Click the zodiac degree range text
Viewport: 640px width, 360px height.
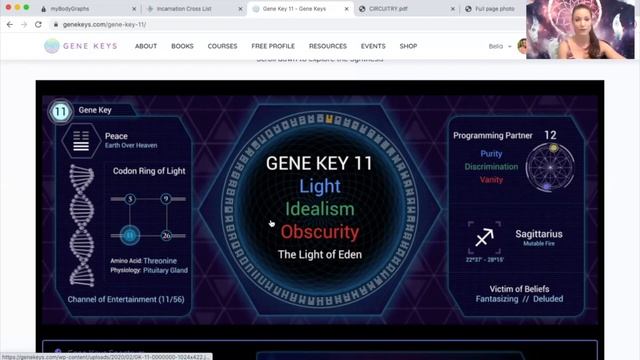(484, 260)
